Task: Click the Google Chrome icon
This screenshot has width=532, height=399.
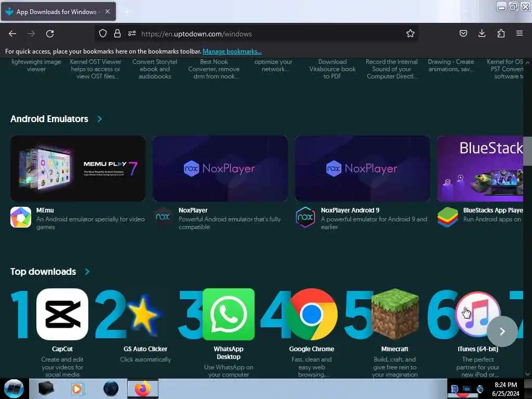Action: click(312, 314)
